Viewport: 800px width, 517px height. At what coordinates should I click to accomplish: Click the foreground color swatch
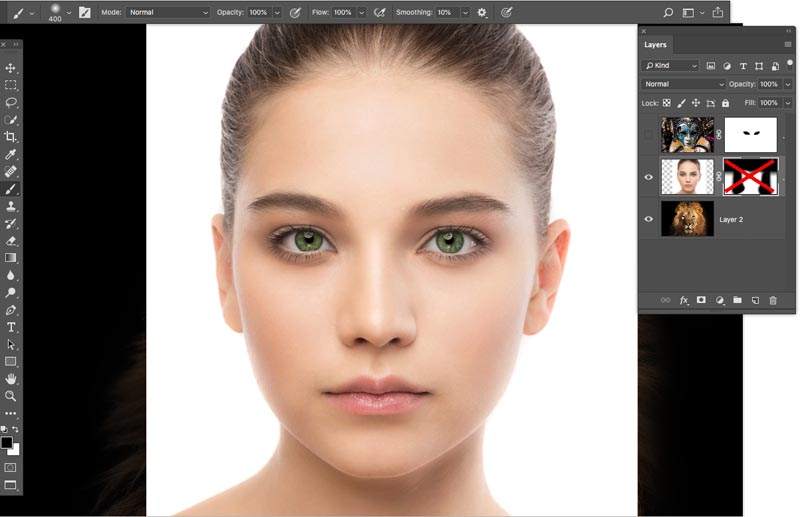tap(6, 442)
